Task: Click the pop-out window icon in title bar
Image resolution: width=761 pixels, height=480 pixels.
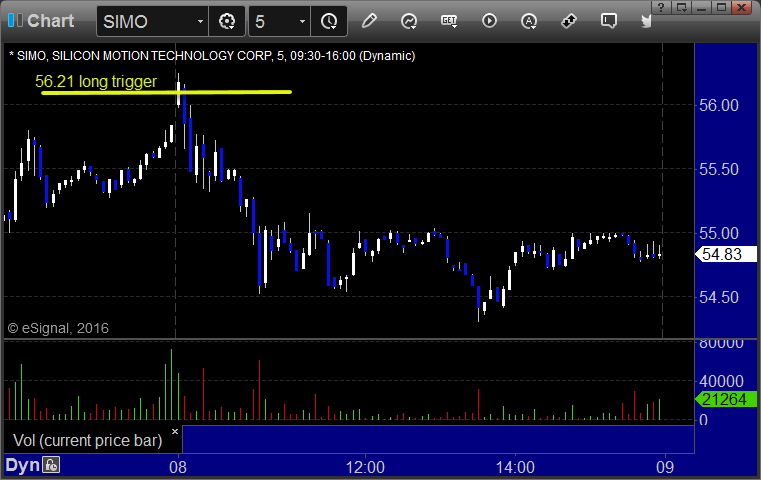Action: click(682, 7)
